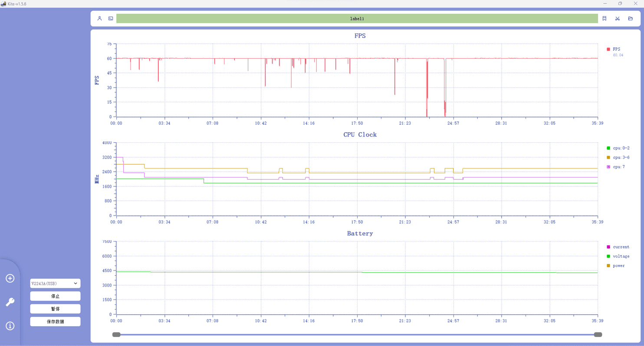644x346 pixels.
Task: Open the V2243A(USB) device dropdown
Action: click(x=55, y=284)
